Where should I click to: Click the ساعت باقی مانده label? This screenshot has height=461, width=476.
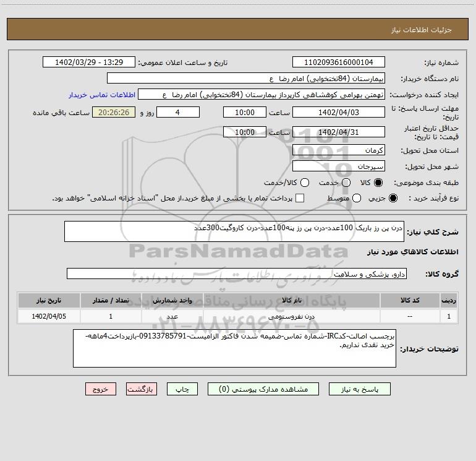[x=61, y=113]
